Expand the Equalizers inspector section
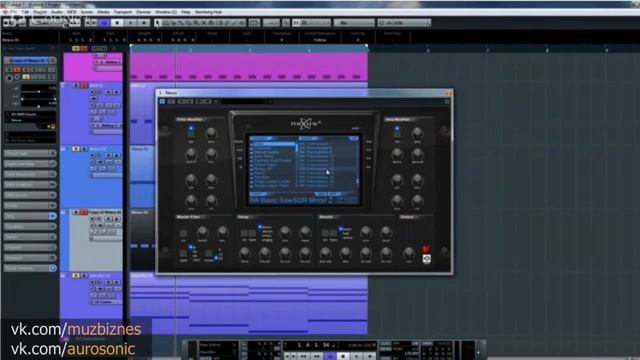This screenshot has width=640, height=360. tap(29, 227)
